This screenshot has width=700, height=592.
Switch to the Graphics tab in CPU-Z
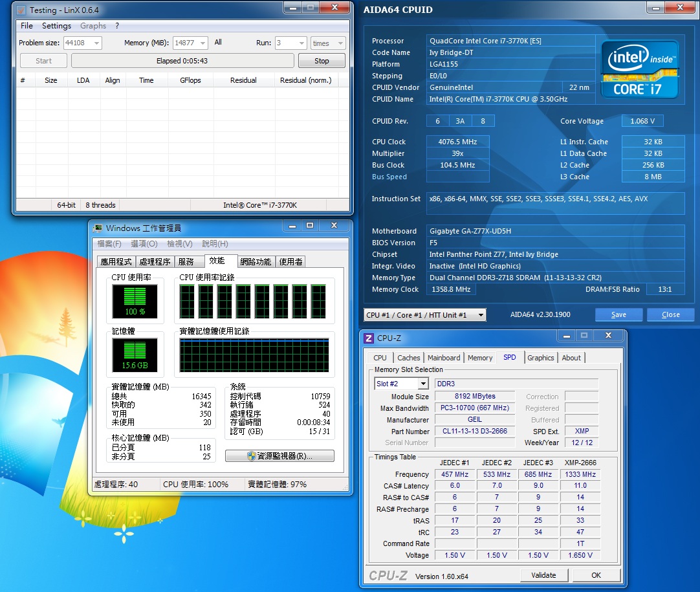pyautogui.click(x=541, y=358)
